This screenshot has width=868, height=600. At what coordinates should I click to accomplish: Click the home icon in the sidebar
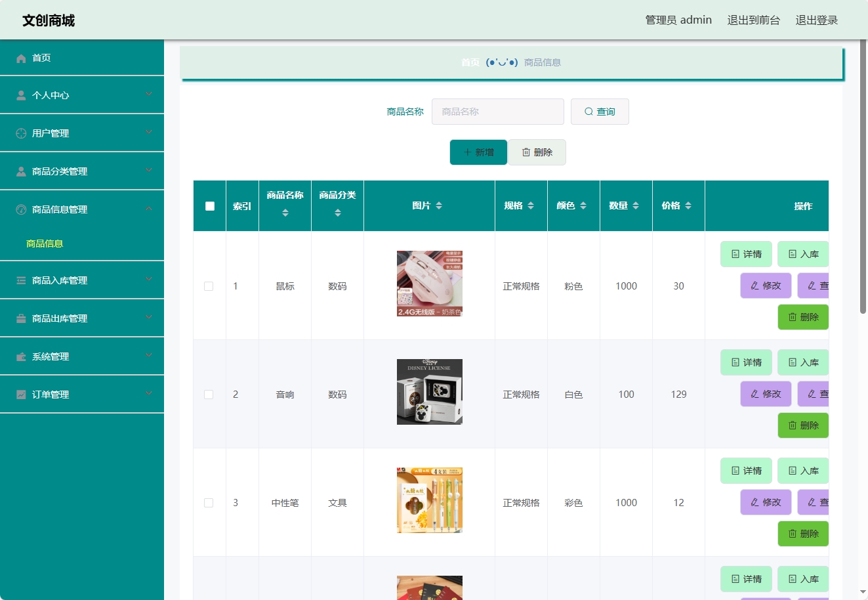pos(21,58)
